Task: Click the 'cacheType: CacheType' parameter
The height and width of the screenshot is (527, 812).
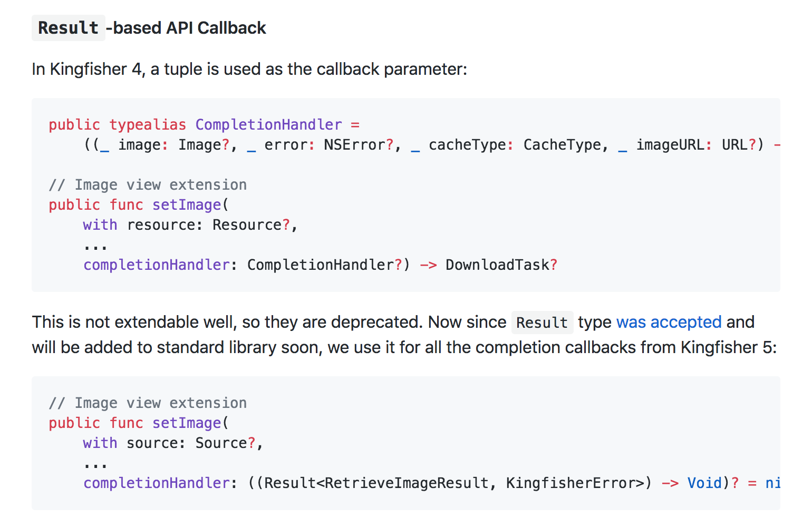Action: tap(515, 145)
